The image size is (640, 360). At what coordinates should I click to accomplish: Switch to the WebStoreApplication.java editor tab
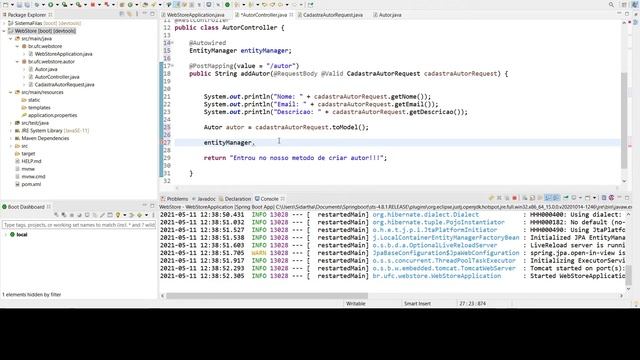(195, 15)
